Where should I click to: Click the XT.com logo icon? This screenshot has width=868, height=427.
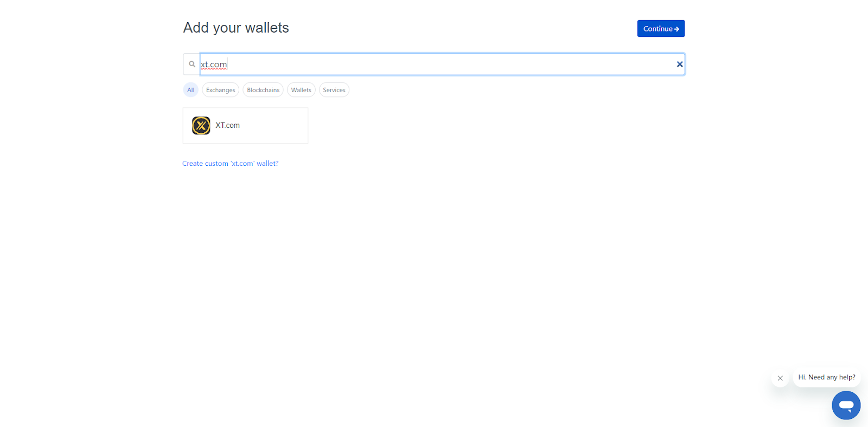(x=201, y=126)
